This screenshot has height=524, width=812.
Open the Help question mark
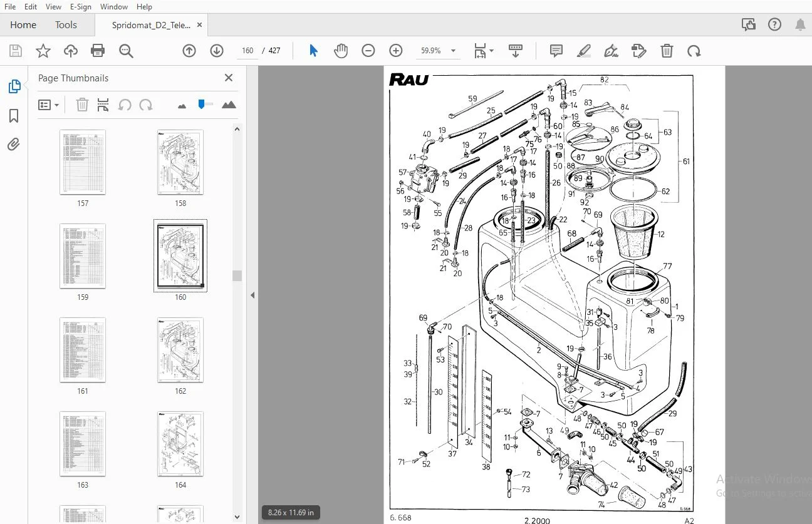coord(774,25)
